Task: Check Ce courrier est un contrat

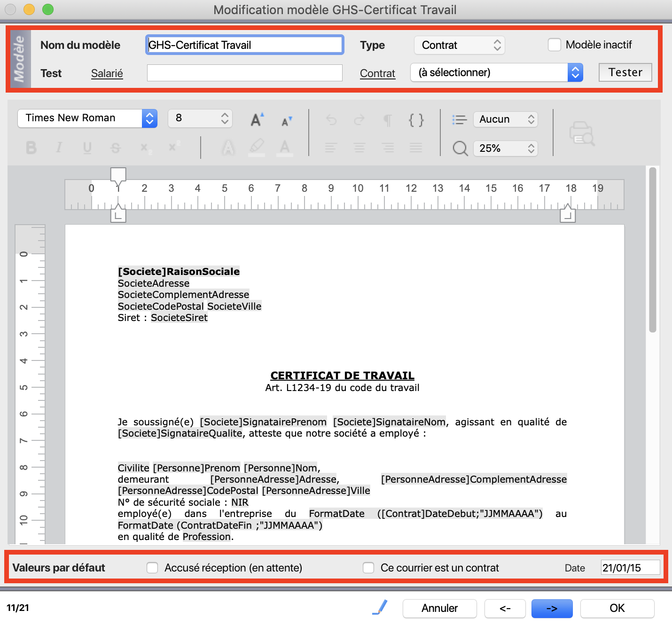Action: click(x=368, y=568)
